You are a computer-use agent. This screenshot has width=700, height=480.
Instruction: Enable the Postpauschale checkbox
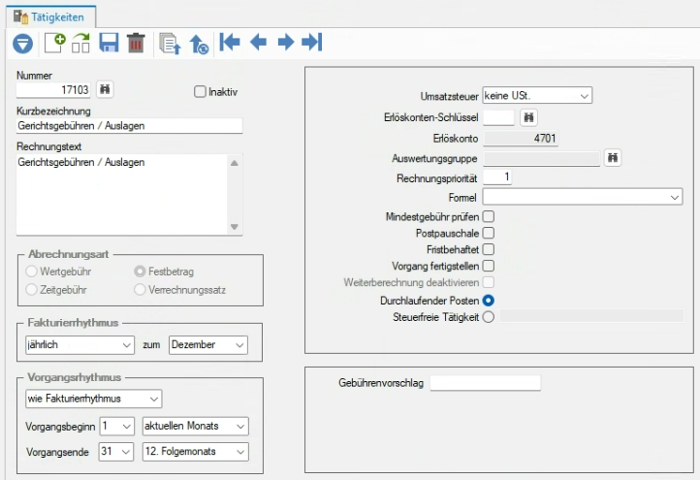point(488,233)
